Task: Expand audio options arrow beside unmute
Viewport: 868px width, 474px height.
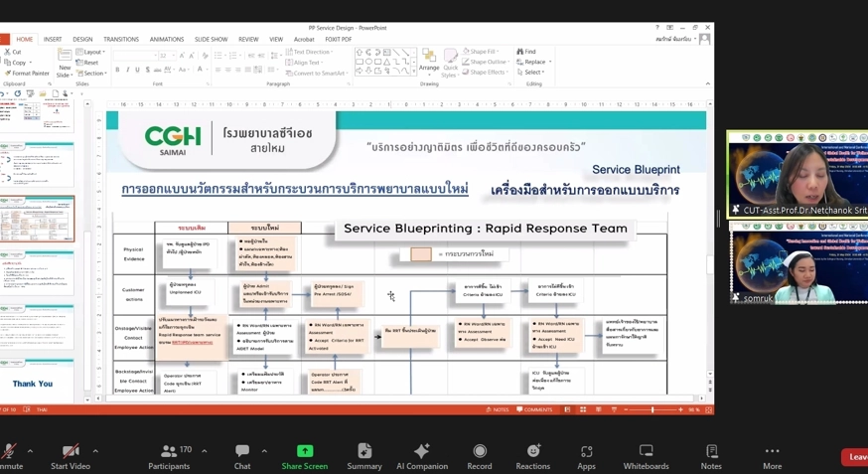Action: [x=30, y=451]
